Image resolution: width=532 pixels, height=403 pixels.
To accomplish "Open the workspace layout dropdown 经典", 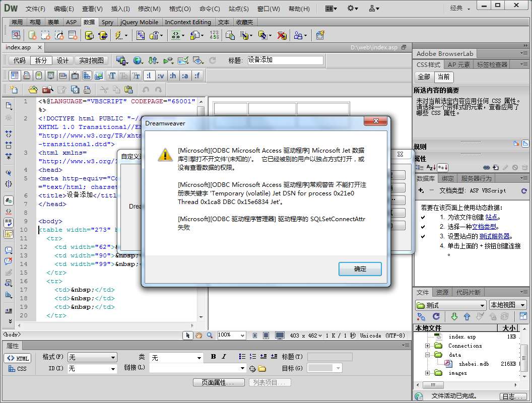I will pyautogui.click(x=460, y=8).
